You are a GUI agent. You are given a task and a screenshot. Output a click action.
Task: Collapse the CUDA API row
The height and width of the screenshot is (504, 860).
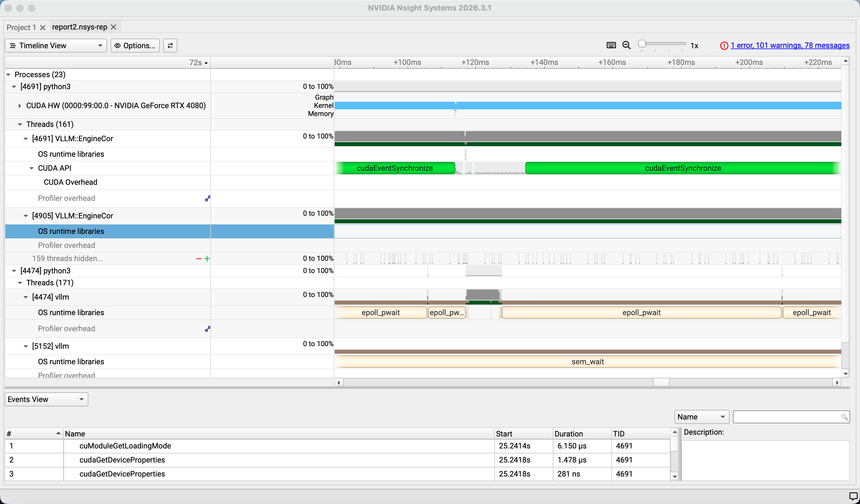(x=31, y=168)
